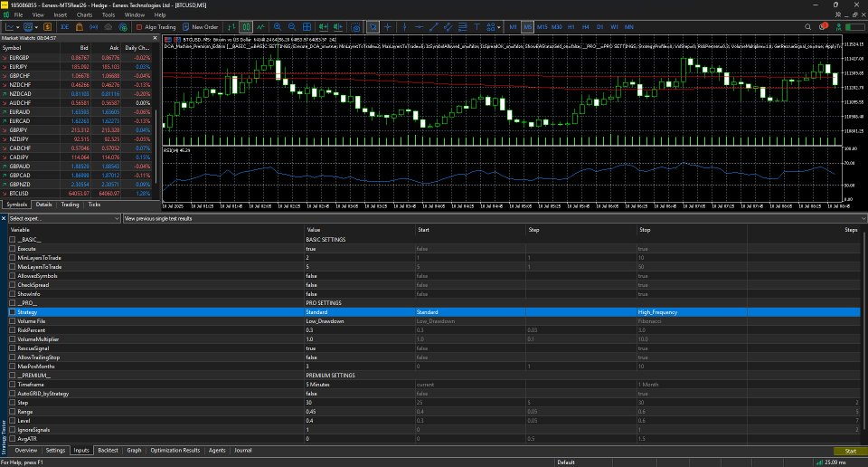Open Market Watch Details tab
The width and height of the screenshot is (868, 467).
tap(43, 205)
